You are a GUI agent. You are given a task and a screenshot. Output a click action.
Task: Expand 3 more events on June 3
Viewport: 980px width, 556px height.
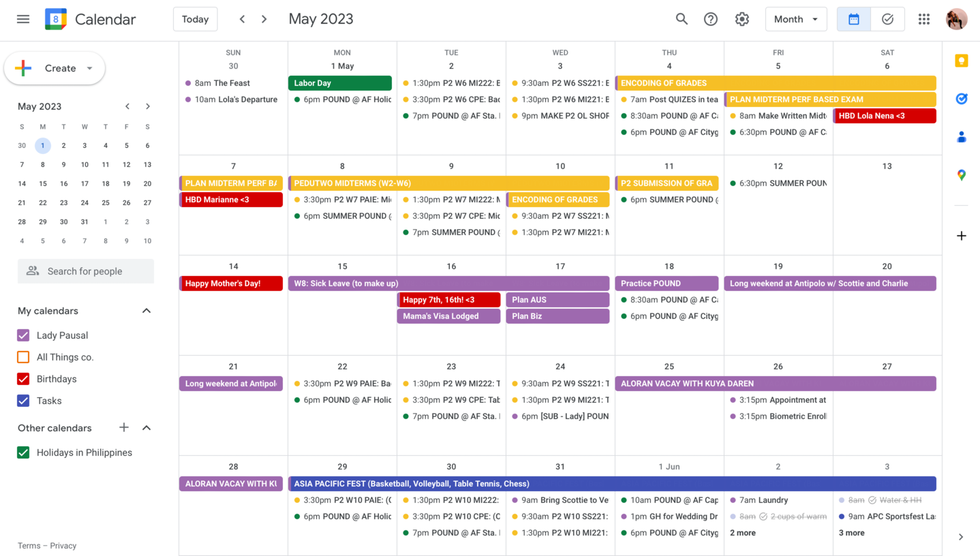(852, 533)
